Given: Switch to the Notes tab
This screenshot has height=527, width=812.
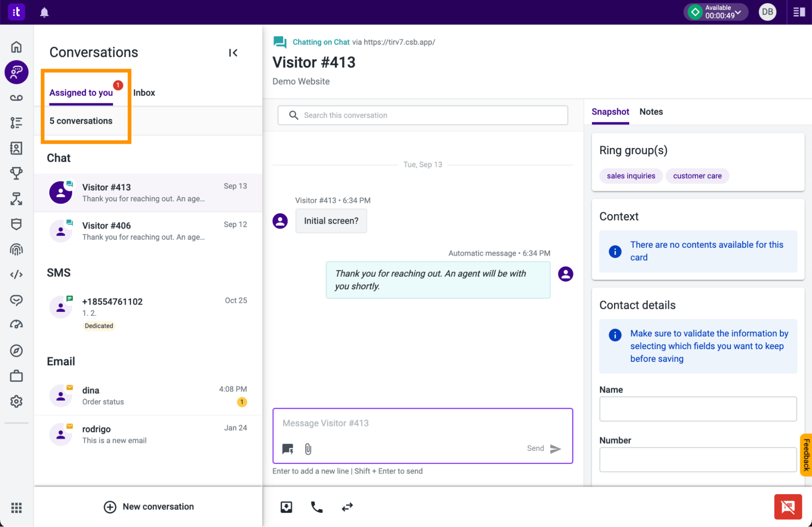Looking at the screenshot, I should (651, 112).
